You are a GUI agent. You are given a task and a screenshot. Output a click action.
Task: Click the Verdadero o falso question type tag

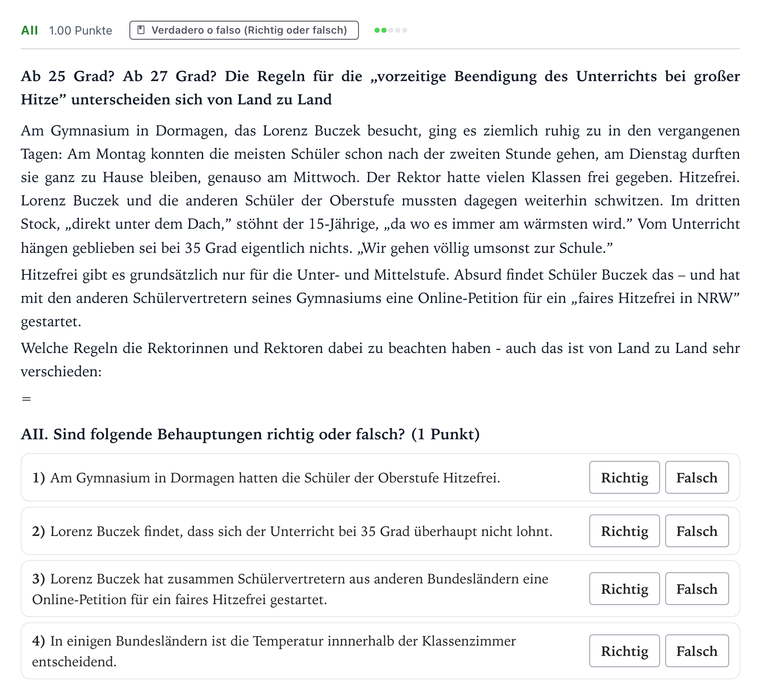[x=244, y=30]
